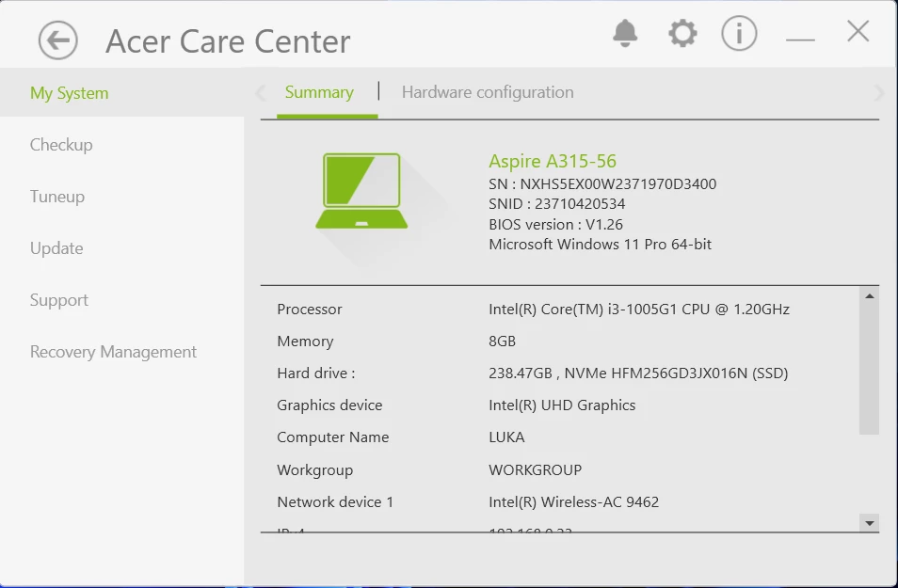
Task: Open Update in sidebar
Action: tap(56, 248)
